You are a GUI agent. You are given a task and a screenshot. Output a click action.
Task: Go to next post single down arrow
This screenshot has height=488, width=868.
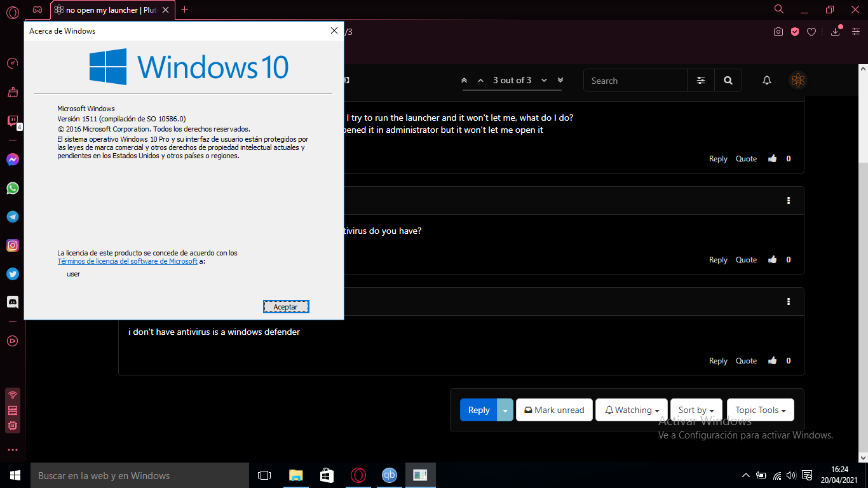coord(545,80)
